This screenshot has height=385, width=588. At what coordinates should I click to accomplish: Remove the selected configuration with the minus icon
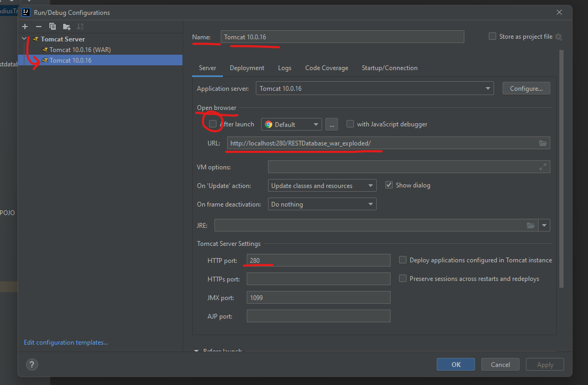point(39,27)
